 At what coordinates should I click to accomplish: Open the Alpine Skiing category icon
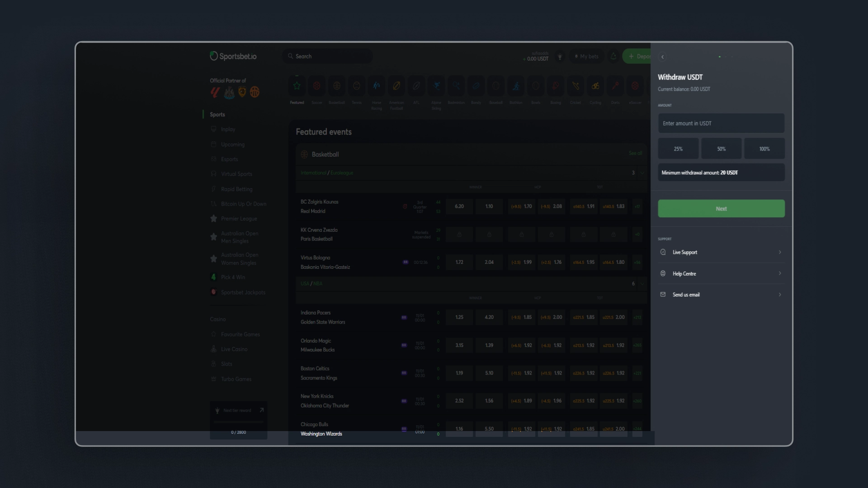[x=436, y=86]
